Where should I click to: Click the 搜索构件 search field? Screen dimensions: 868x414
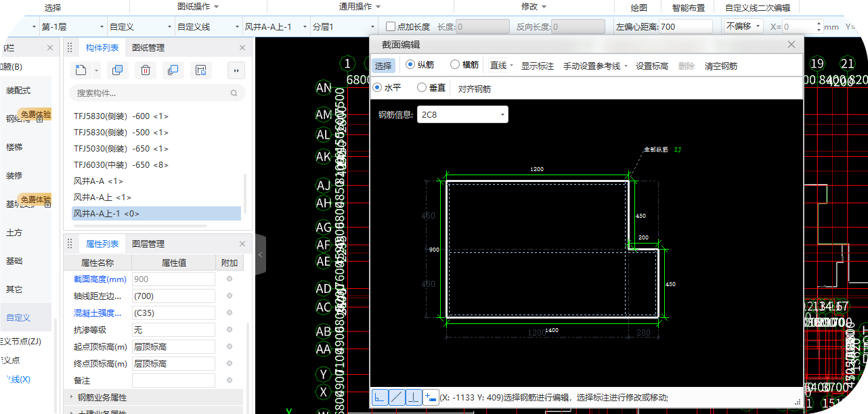pos(157,93)
